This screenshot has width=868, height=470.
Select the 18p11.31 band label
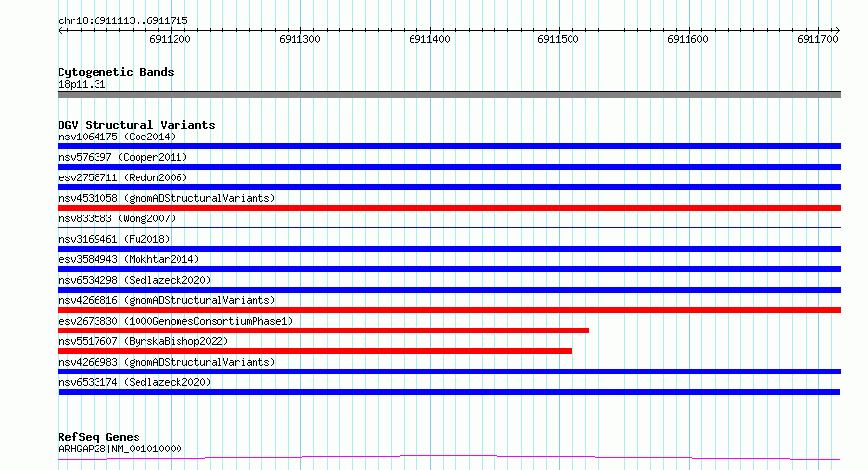tap(82, 84)
